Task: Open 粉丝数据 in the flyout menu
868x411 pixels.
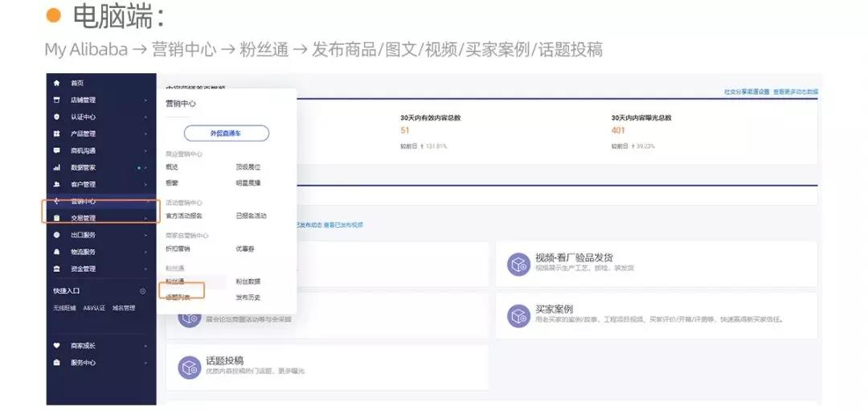Action: [248, 282]
